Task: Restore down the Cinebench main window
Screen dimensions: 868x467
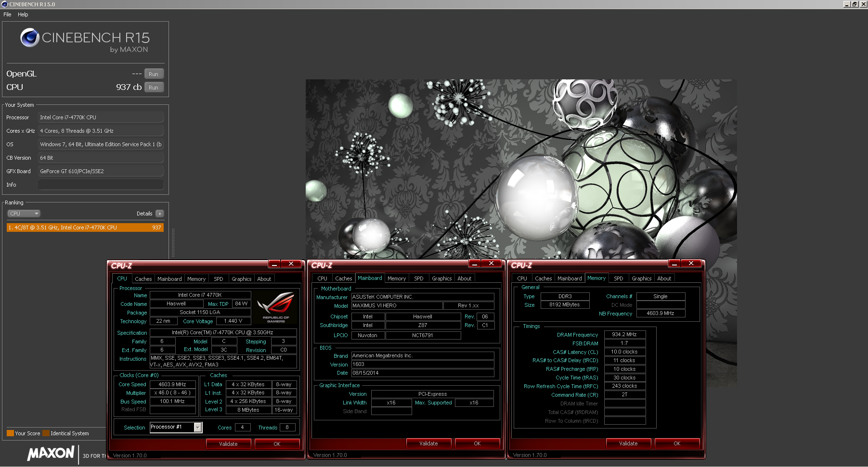Action: pyautogui.click(x=855, y=4)
